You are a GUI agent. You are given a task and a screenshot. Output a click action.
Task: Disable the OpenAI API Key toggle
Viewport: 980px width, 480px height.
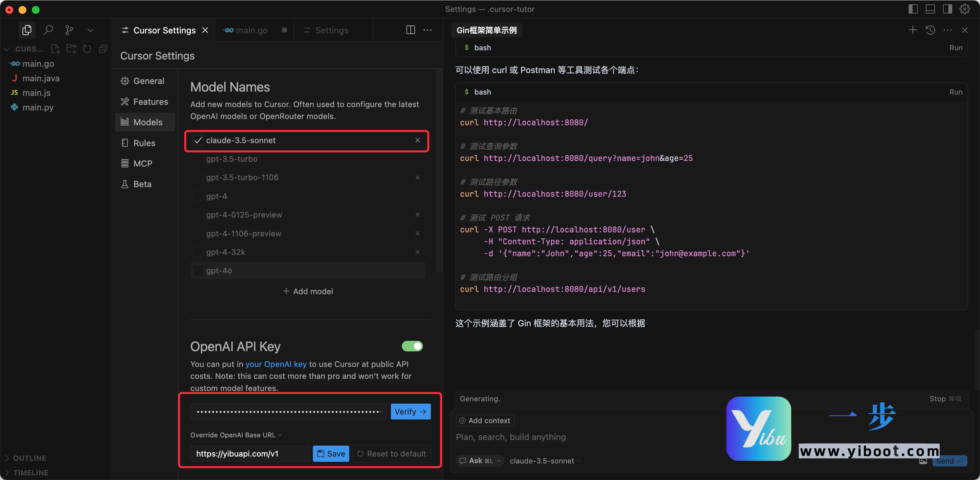412,346
